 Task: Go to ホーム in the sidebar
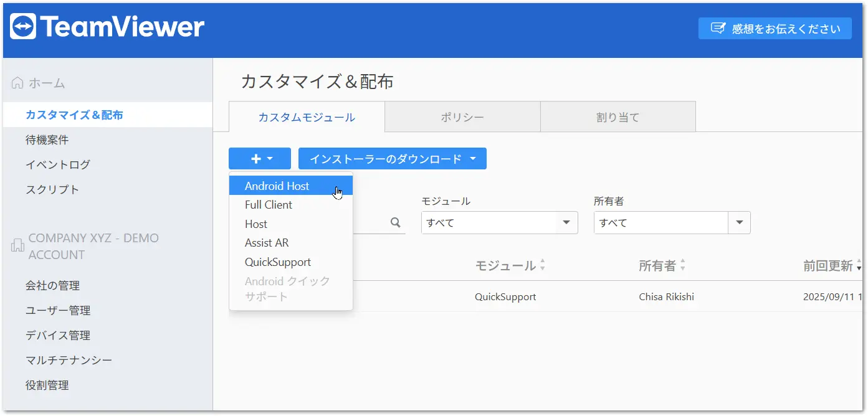pyautogui.click(x=47, y=83)
